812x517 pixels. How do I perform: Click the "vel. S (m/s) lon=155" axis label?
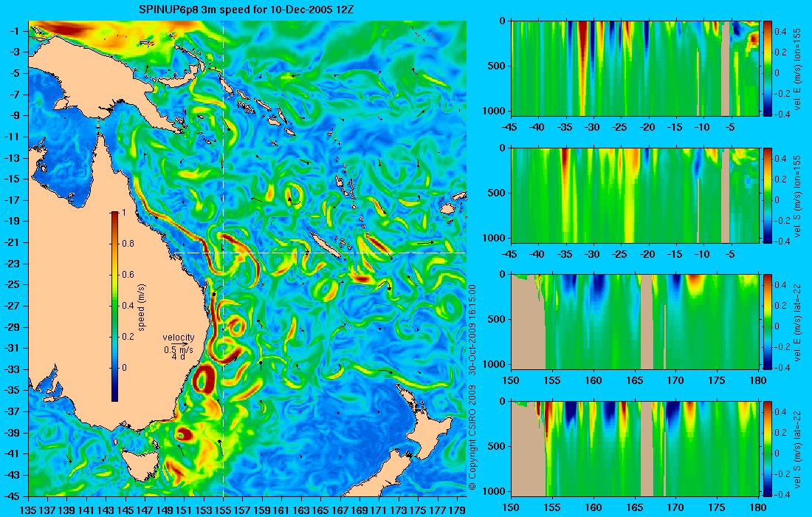tap(797, 196)
